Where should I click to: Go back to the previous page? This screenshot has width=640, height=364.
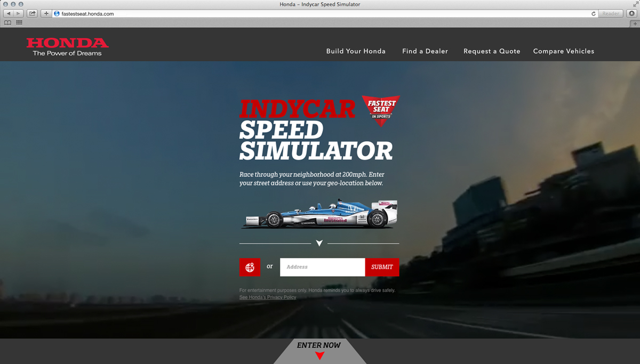[x=9, y=14]
